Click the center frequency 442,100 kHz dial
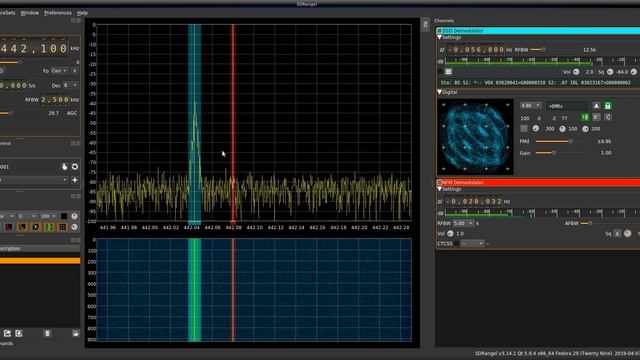The width and height of the screenshot is (640, 360). coord(34,49)
